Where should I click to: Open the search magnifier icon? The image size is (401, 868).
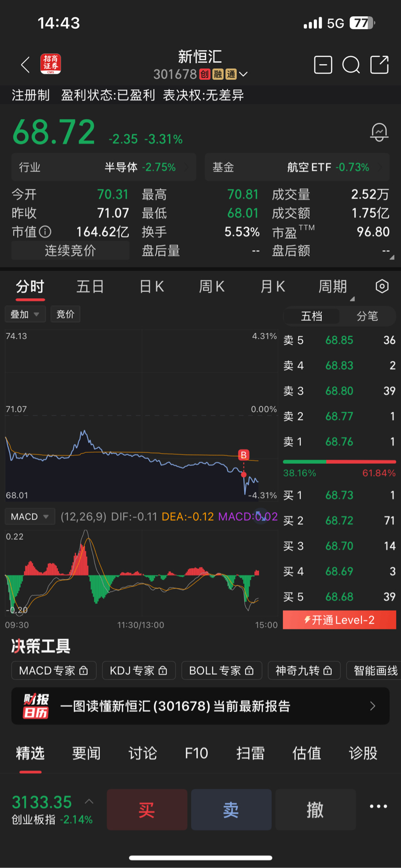click(x=351, y=65)
